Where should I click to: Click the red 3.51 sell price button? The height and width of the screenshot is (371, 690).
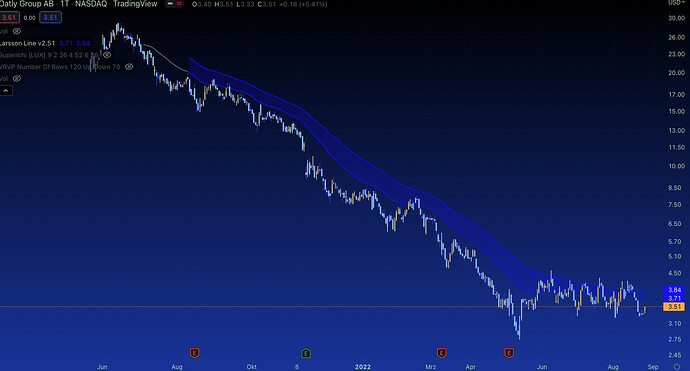coord(9,18)
